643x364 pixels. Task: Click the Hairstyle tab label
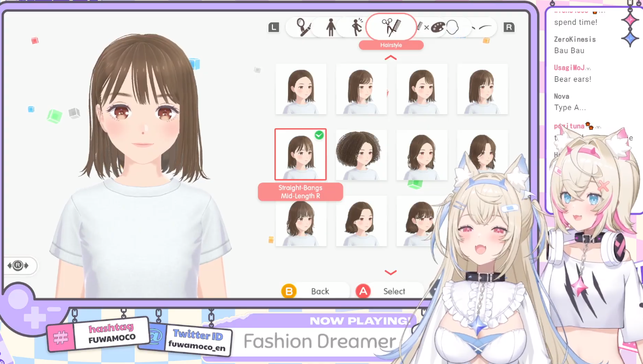pos(391,45)
